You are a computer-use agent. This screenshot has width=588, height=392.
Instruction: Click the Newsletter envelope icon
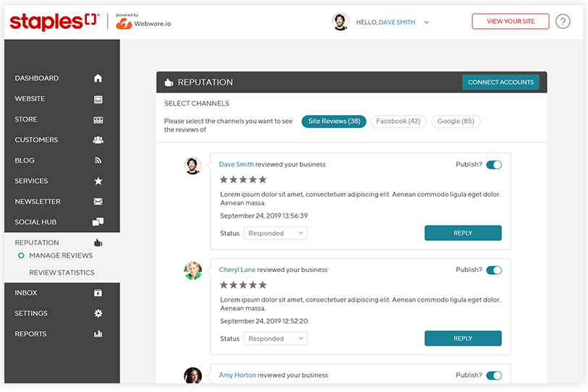[x=98, y=202]
